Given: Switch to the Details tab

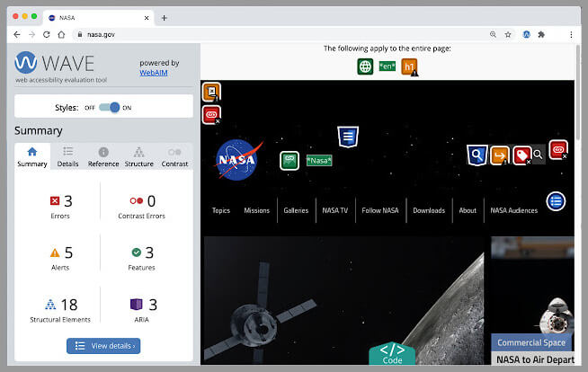Looking at the screenshot, I should [67, 157].
